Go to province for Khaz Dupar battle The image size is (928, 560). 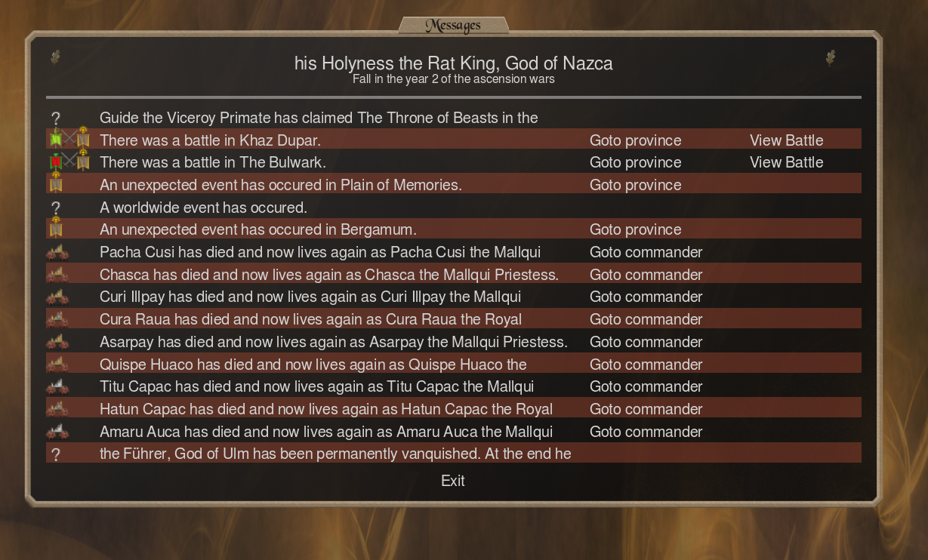point(635,140)
